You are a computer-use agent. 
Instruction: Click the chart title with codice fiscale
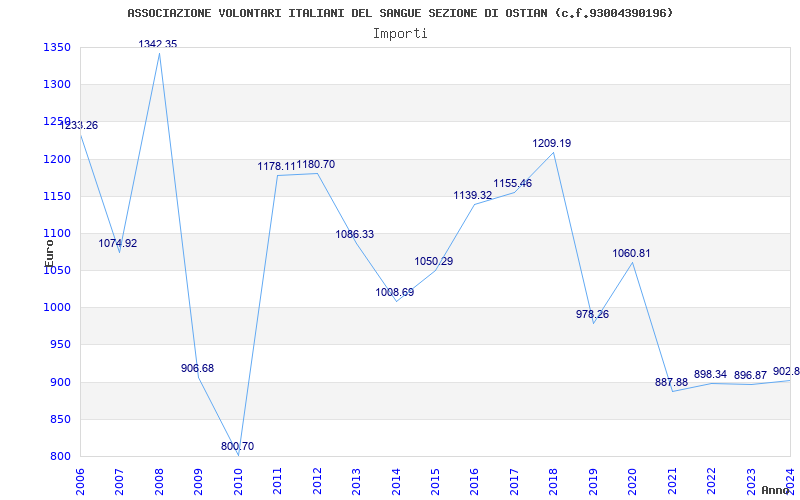[401, 13]
